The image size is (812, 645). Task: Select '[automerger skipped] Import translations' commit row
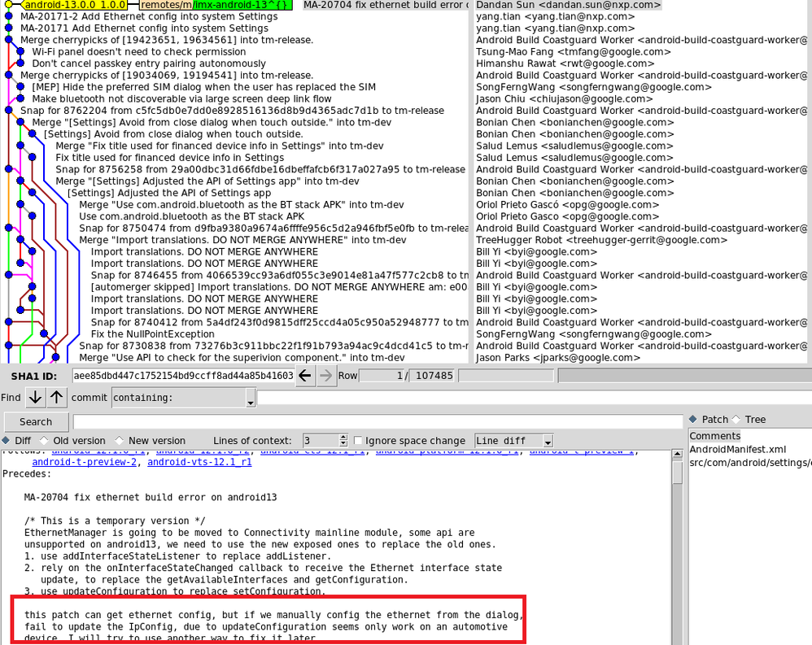point(279,287)
